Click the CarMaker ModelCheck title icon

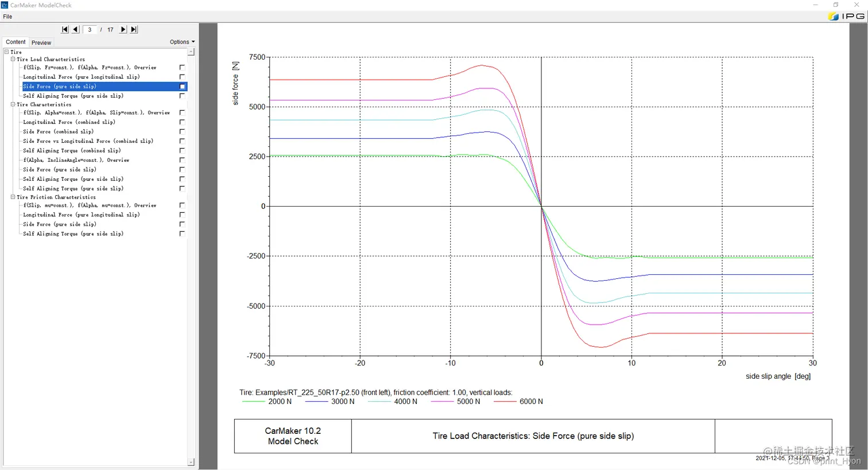click(5, 5)
